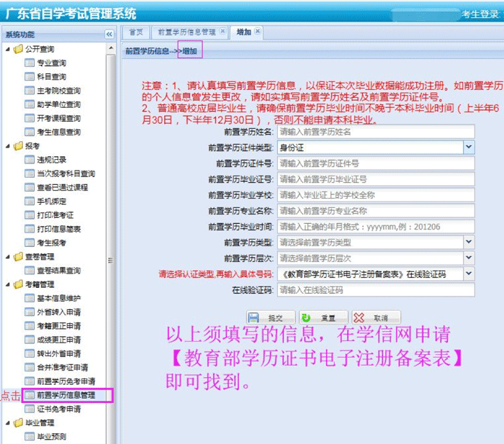Collapse the 公开查询 tree folder
504x444 pixels.
(7, 49)
